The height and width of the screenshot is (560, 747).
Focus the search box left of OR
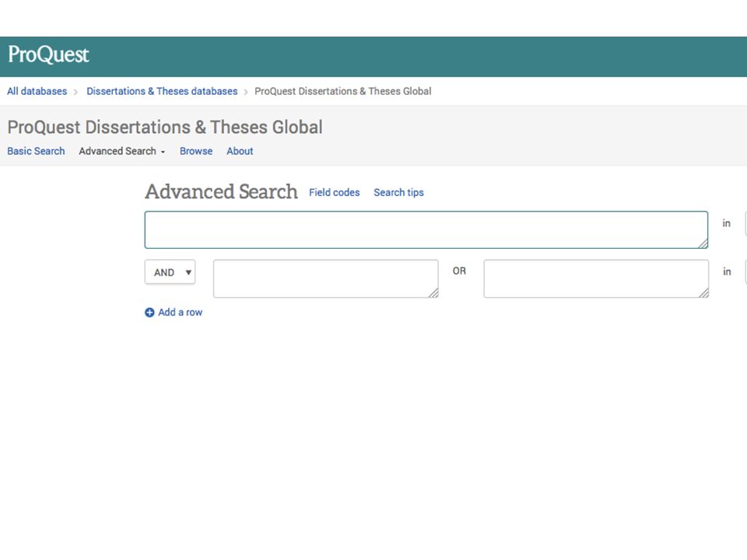[326, 278]
